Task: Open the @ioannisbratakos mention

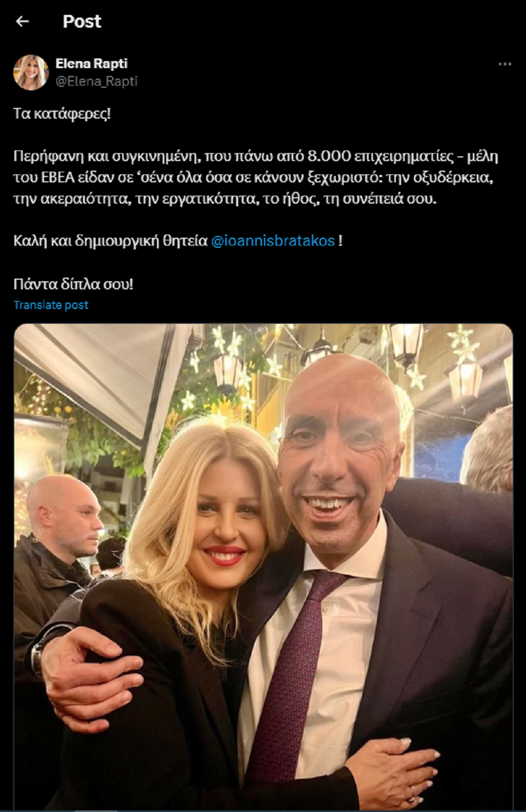Action: pos(273,241)
